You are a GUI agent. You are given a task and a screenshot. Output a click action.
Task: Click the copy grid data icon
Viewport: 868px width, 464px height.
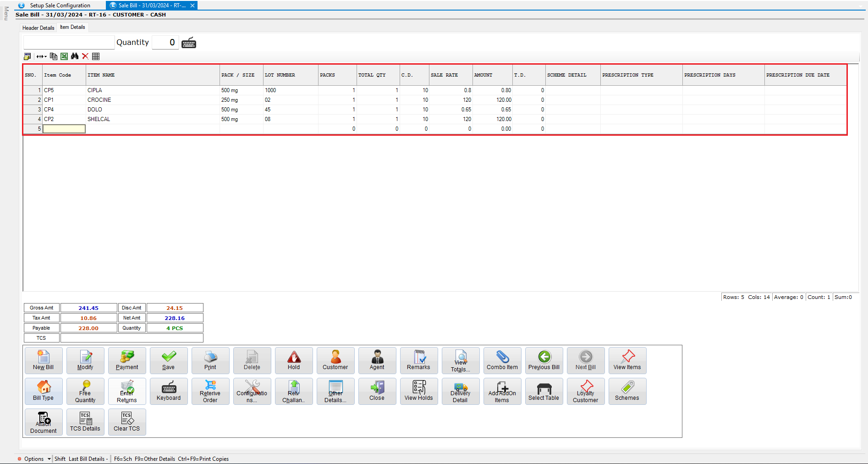point(54,56)
